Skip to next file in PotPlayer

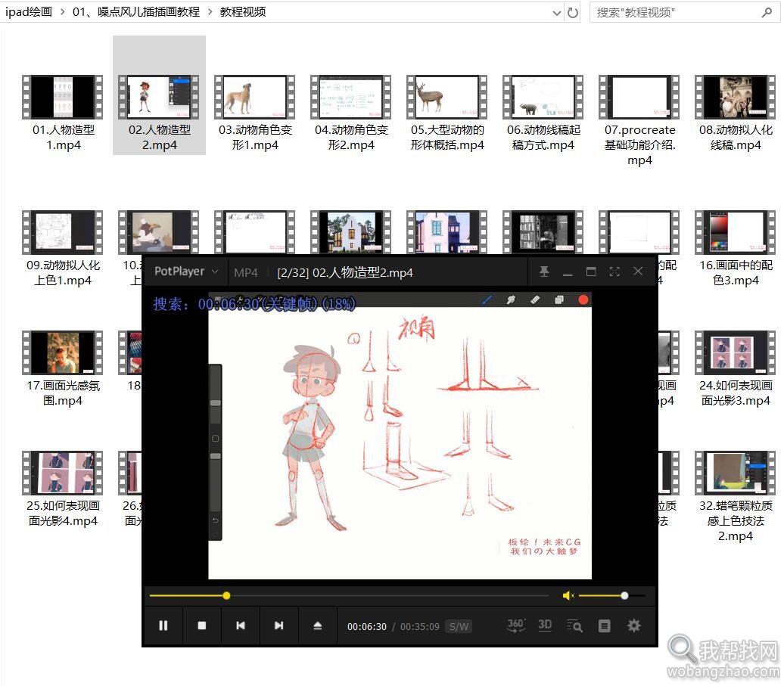(279, 625)
